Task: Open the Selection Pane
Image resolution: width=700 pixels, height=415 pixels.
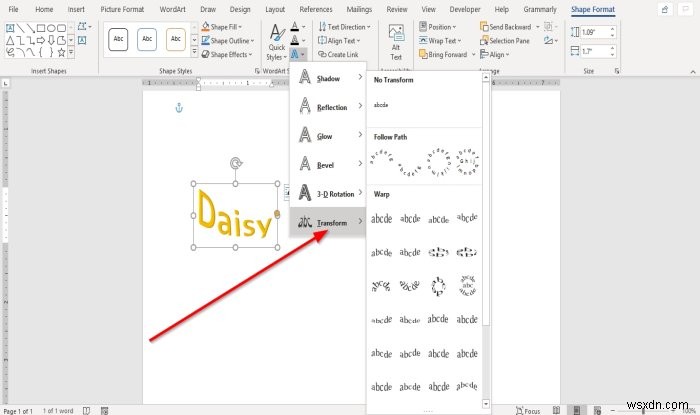Action: [x=504, y=41]
